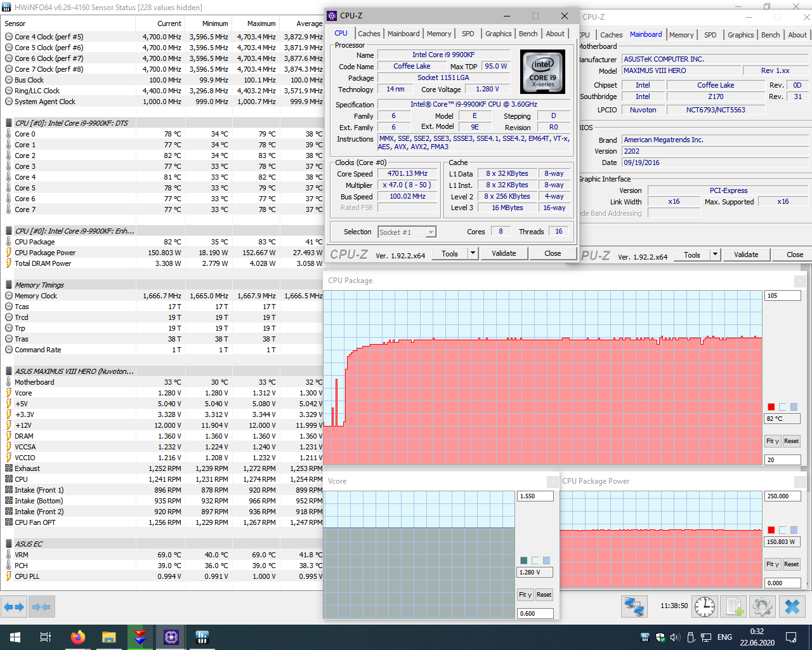This screenshot has width=812, height=650.
Task: Click Validate in the front CPU-Z window
Action: (504, 253)
